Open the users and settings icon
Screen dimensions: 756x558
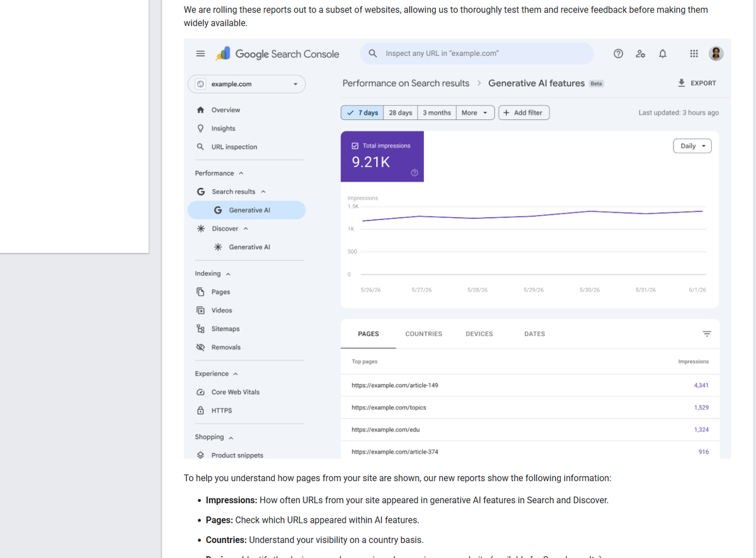click(641, 54)
